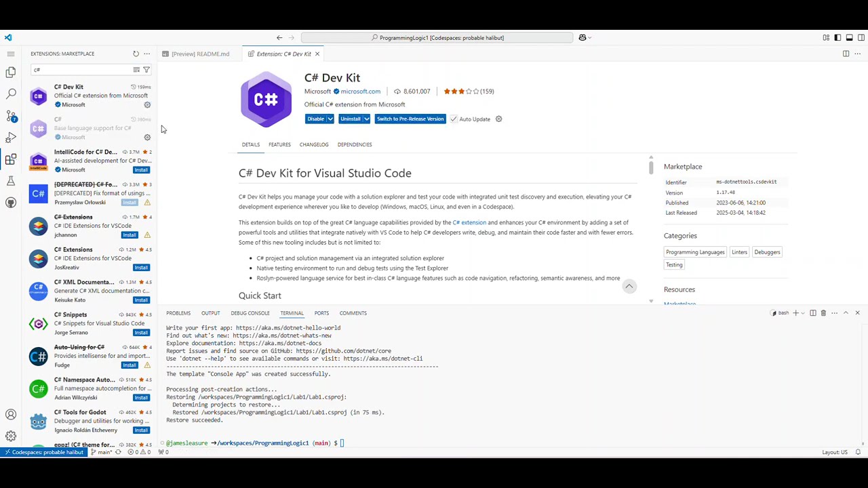Open the Manage gear in activity bar
868x488 pixels.
click(11, 436)
